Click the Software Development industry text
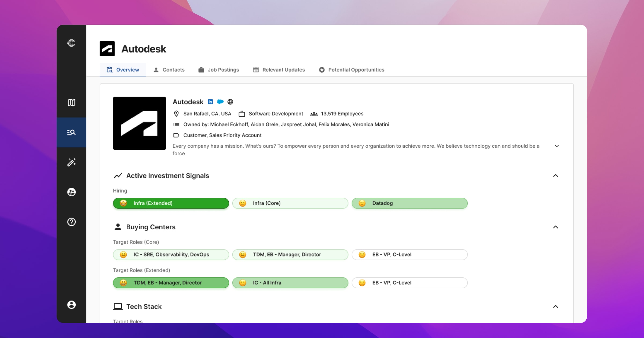This screenshot has width=644, height=338. pyautogui.click(x=276, y=114)
